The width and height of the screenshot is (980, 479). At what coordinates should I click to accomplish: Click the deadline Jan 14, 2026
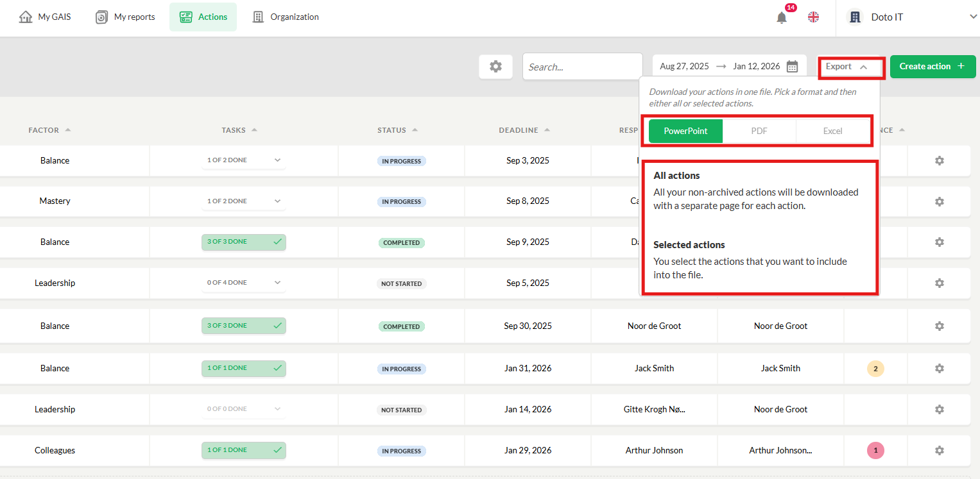point(528,409)
